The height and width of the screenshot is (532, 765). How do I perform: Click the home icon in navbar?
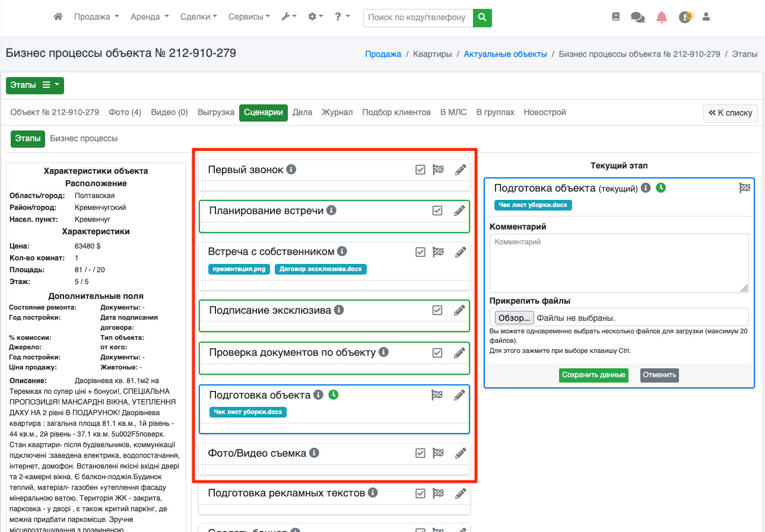pyautogui.click(x=58, y=17)
